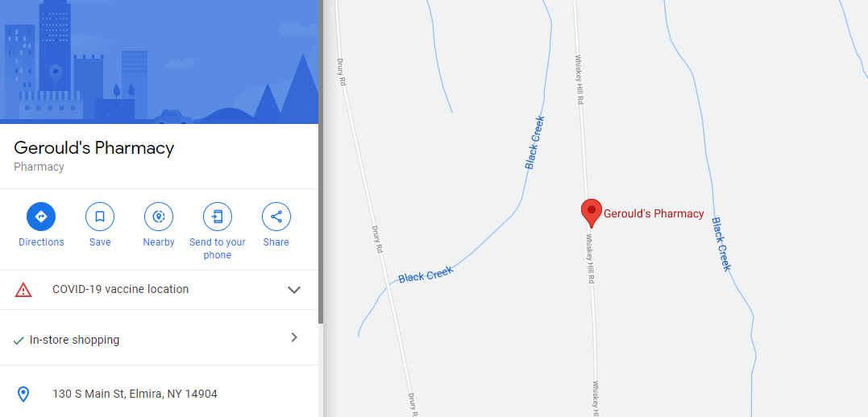The image size is (868, 417).
Task: Click the Send to your phone icon
Action: coord(217,217)
